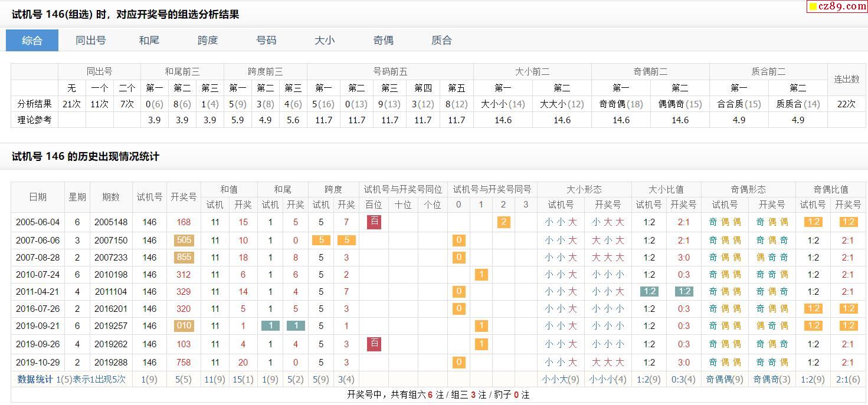This screenshot has height=405, width=868.
Task: Go to the 号码 tab
Action: point(266,41)
